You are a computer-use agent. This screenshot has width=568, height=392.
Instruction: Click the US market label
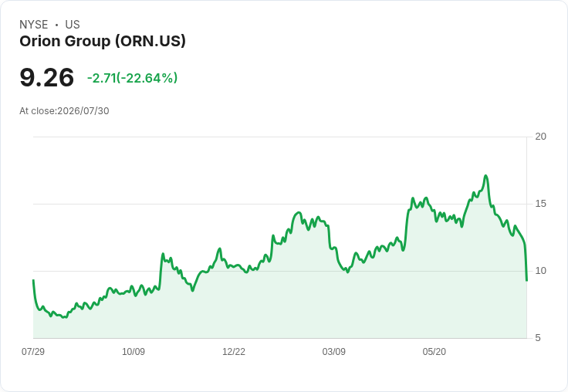73,25
